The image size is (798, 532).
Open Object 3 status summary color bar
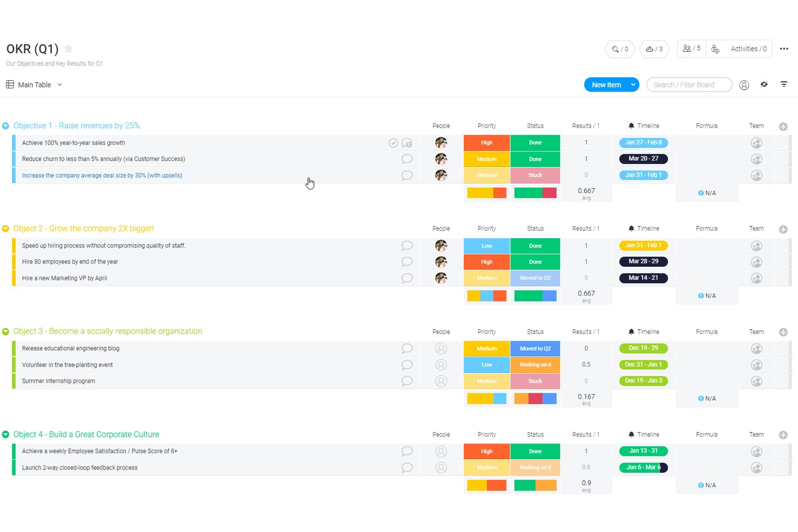(535, 399)
